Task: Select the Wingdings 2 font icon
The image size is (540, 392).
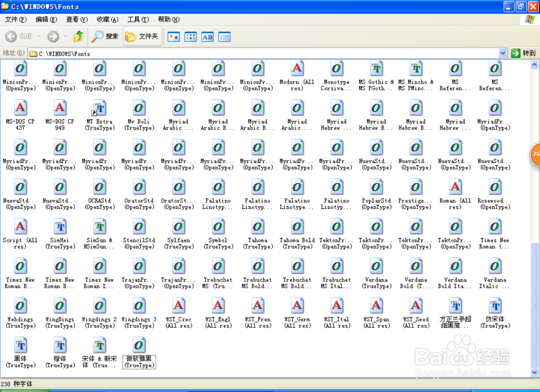Action: [99, 306]
